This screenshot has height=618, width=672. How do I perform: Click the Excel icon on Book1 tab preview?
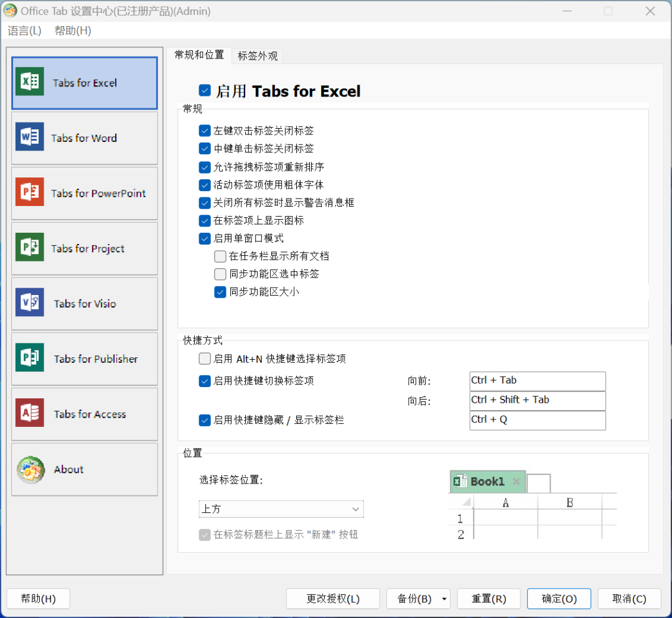coord(460,481)
